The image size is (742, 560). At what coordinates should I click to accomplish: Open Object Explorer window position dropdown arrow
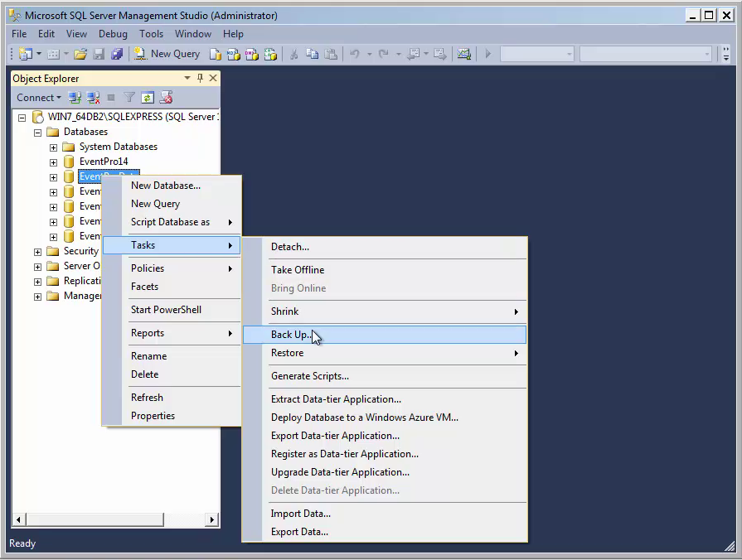pyautogui.click(x=187, y=78)
